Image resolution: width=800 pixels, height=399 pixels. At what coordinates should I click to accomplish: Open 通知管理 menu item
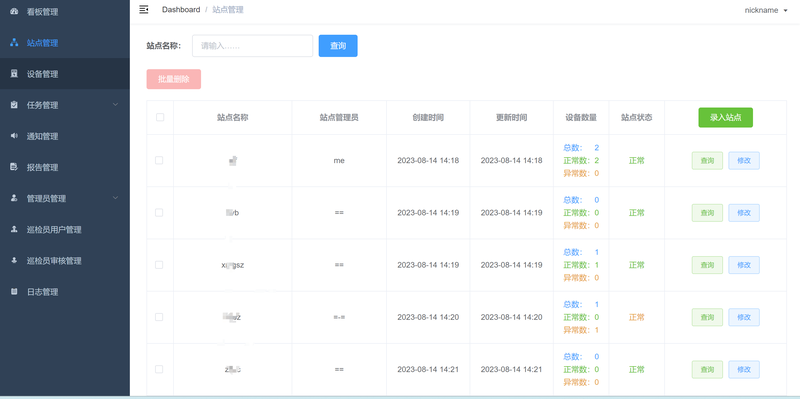[x=65, y=136]
